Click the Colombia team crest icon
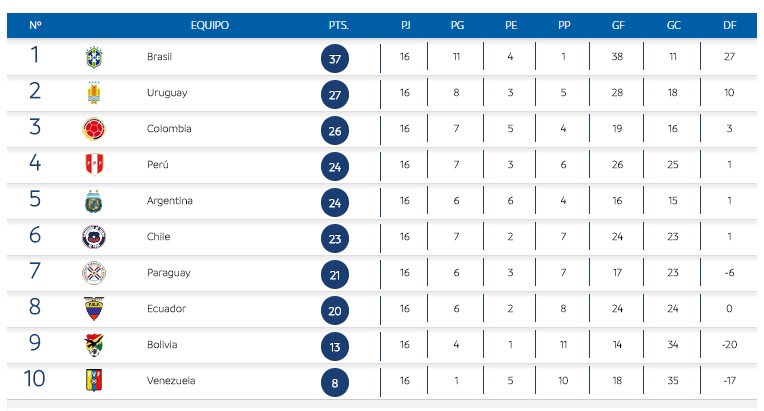This screenshot has width=764, height=411. coord(94,129)
